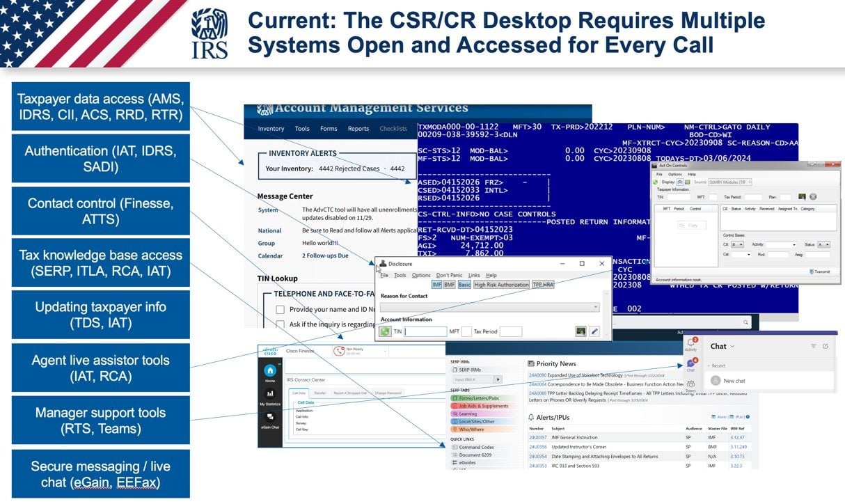The width and height of the screenshot is (845, 504).
Task: Open the Teams icon in Teams sidebar
Action: coord(690,384)
